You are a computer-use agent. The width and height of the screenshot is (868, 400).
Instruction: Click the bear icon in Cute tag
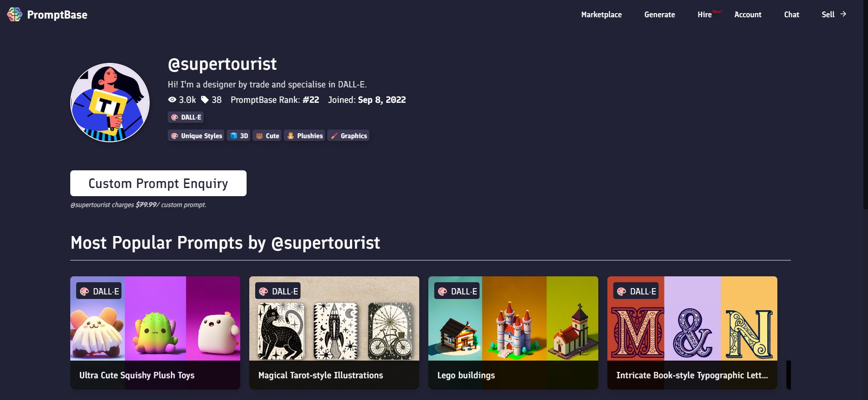259,136
